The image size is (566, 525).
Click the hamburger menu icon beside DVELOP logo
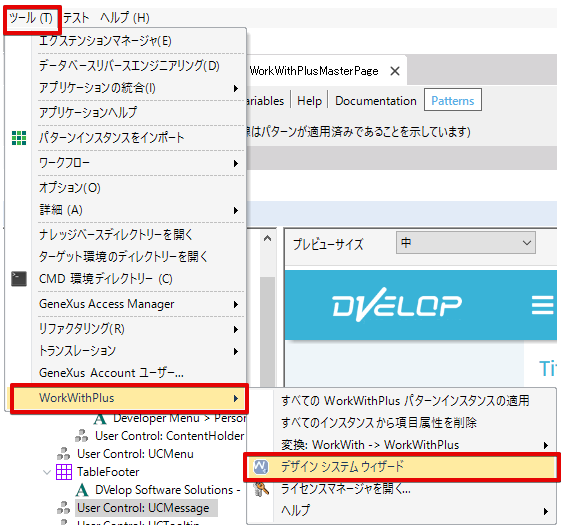point(543,305)
